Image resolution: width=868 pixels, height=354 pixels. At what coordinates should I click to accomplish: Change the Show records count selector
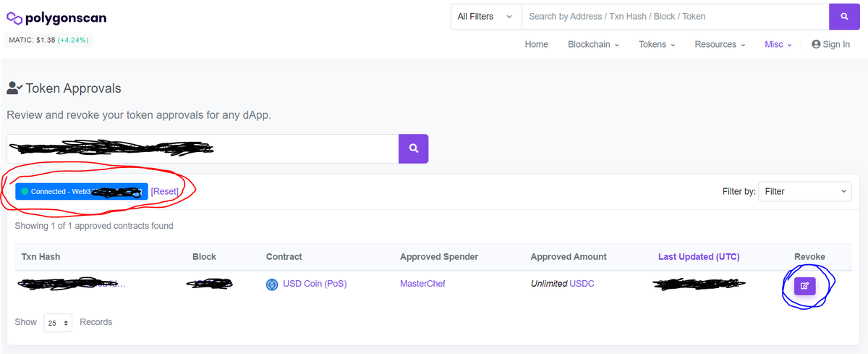58,323
